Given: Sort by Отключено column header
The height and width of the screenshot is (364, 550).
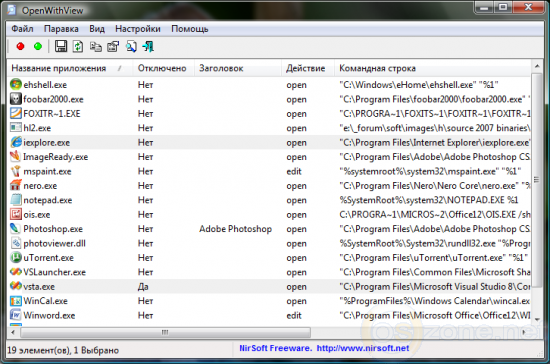Looking at the screenshot, I should [x=164, y=68].
